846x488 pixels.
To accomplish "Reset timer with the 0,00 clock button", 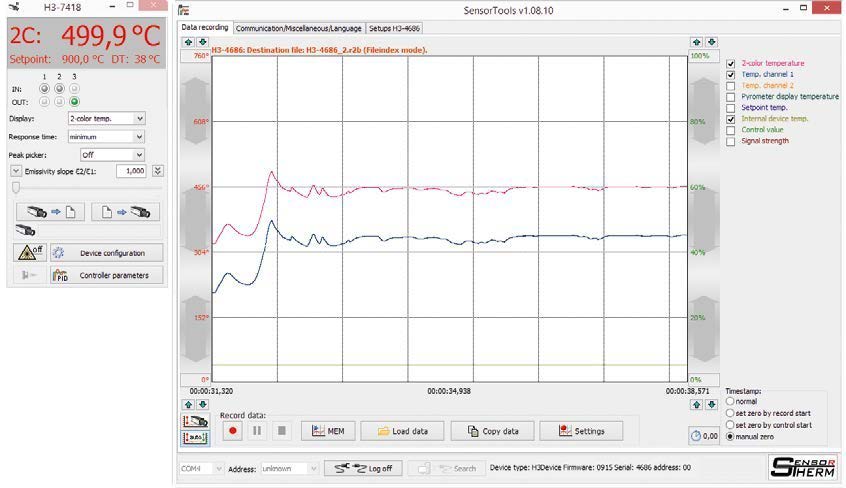I will tap(704, 436).
